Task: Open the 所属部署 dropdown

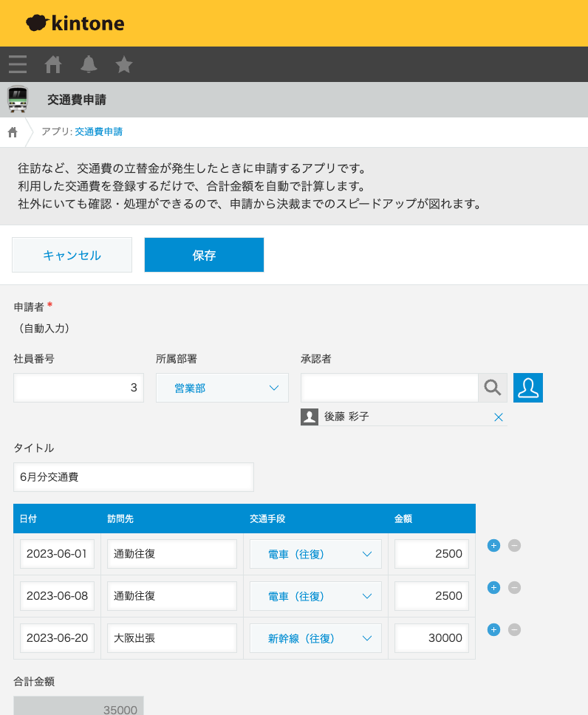Action: [x=222, y=388]
